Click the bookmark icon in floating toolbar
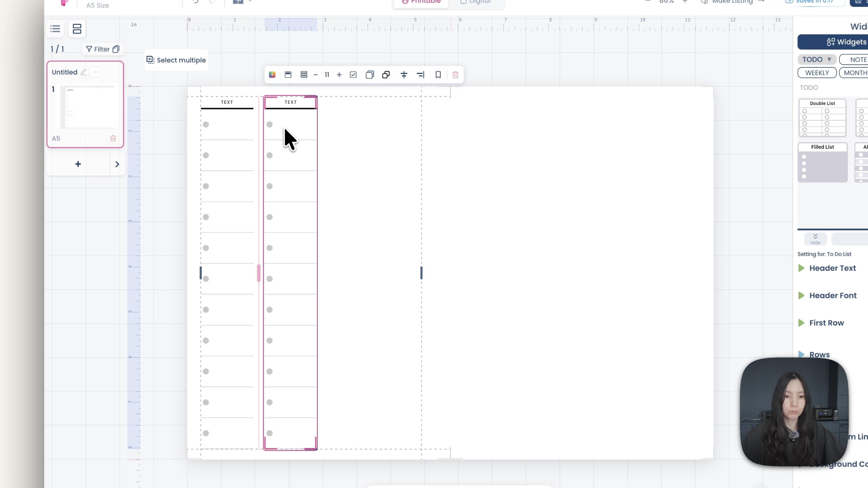The width and height of the screenshot is (868, 488). pyautogui.click(x=438, y=75)
